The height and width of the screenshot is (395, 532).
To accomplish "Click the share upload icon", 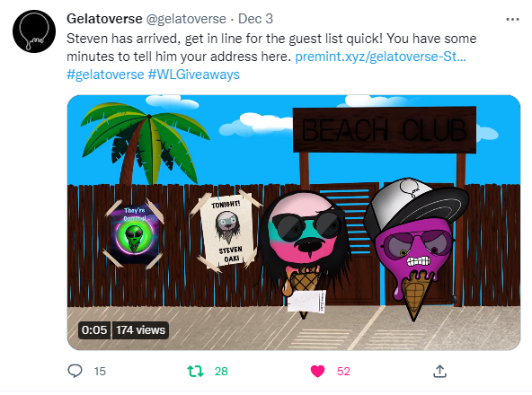I will point(439,371).
